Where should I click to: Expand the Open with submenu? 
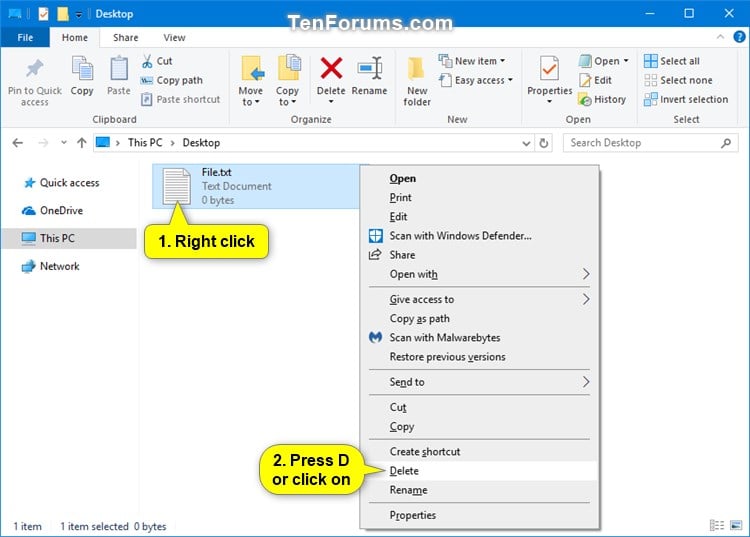click(x=479, y=274)
